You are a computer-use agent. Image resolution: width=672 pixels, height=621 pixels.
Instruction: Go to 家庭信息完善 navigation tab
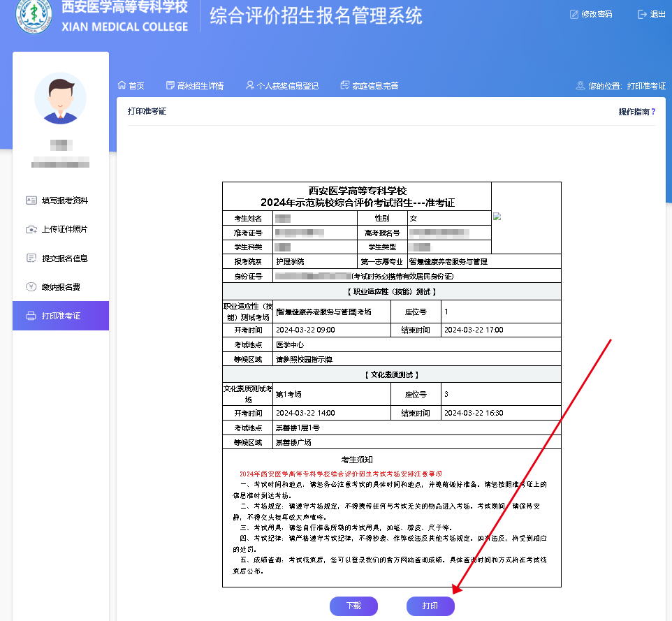tap(374, 86)
